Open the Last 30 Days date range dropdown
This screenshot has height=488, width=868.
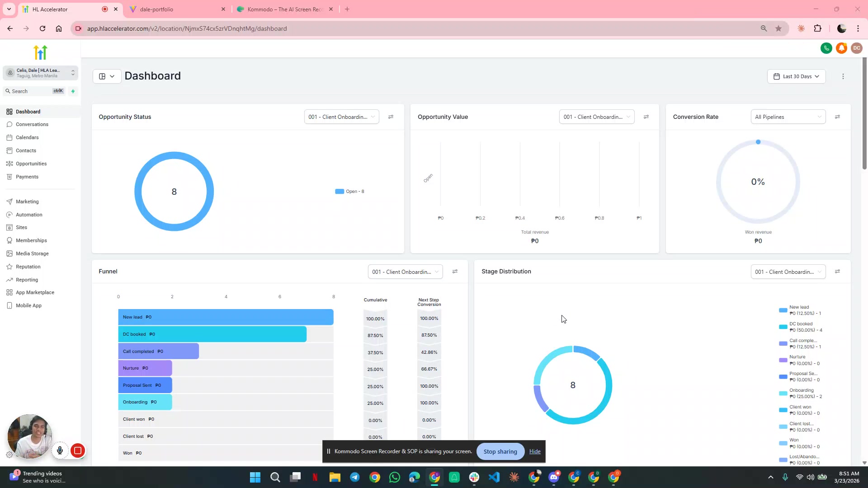pyautogui.click(x=796, y=76)
